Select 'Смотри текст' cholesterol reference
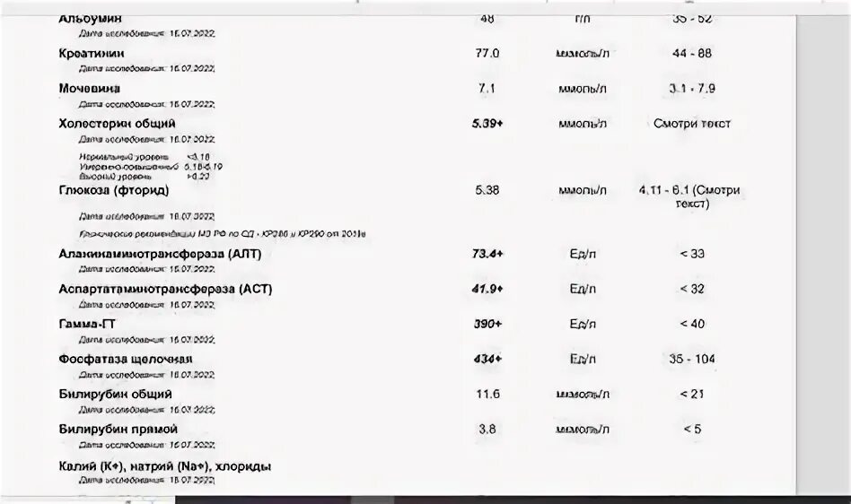851x504 pixels. click(691, 124)
